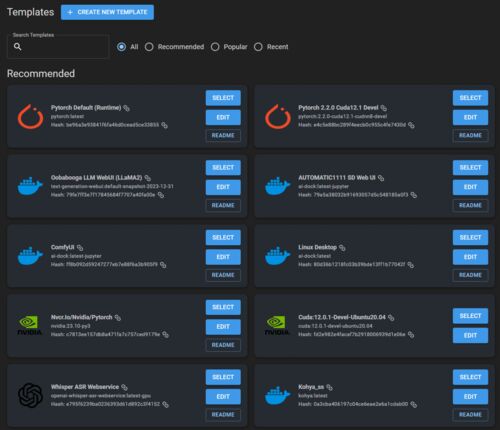Screen dimensions: 500x430
Task: Choose the Popular radio filter
Action: (215, 47)
